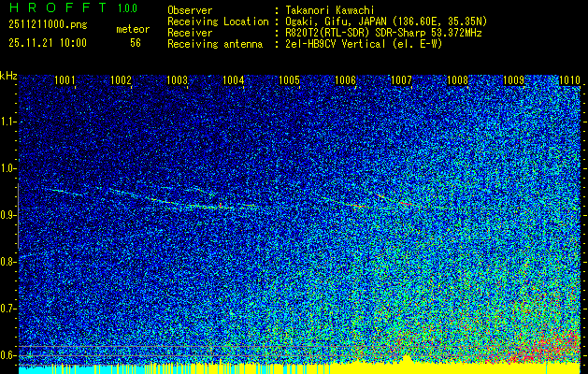Click the kHz axis unit label
The height and width of the screenshot is (374, 588).
tap(8, 76)
